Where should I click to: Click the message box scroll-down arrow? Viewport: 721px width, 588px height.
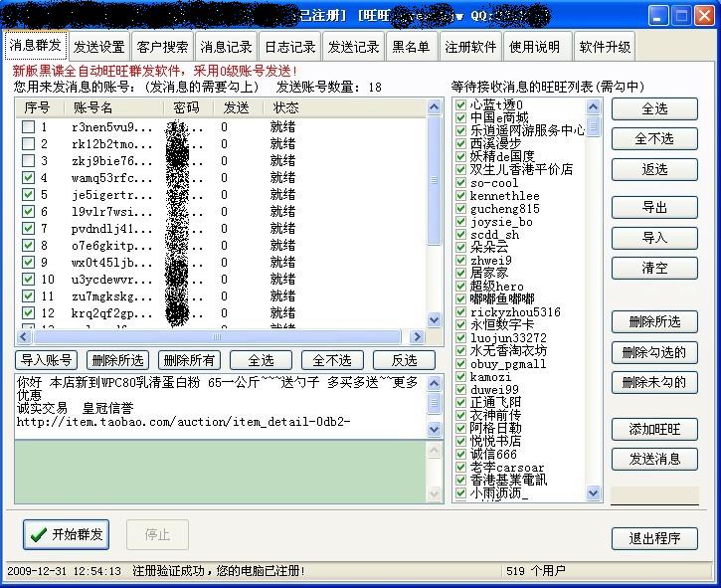434,429
